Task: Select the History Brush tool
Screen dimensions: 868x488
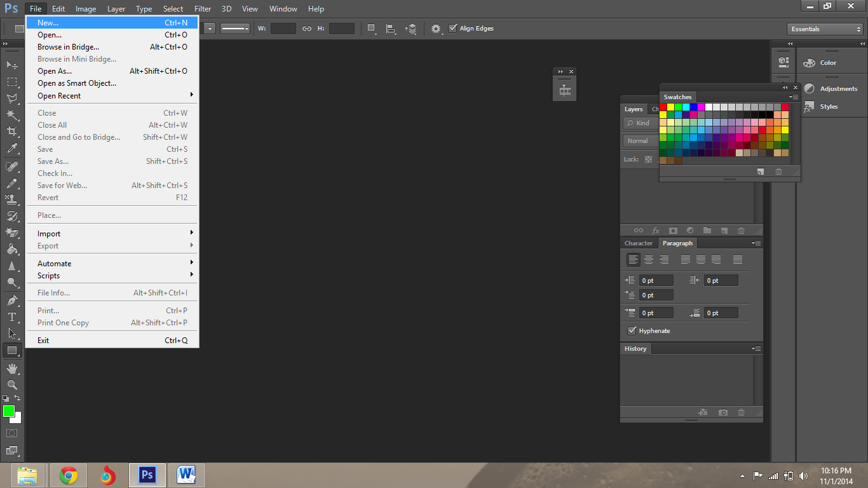Action: [x=12, y=216]
